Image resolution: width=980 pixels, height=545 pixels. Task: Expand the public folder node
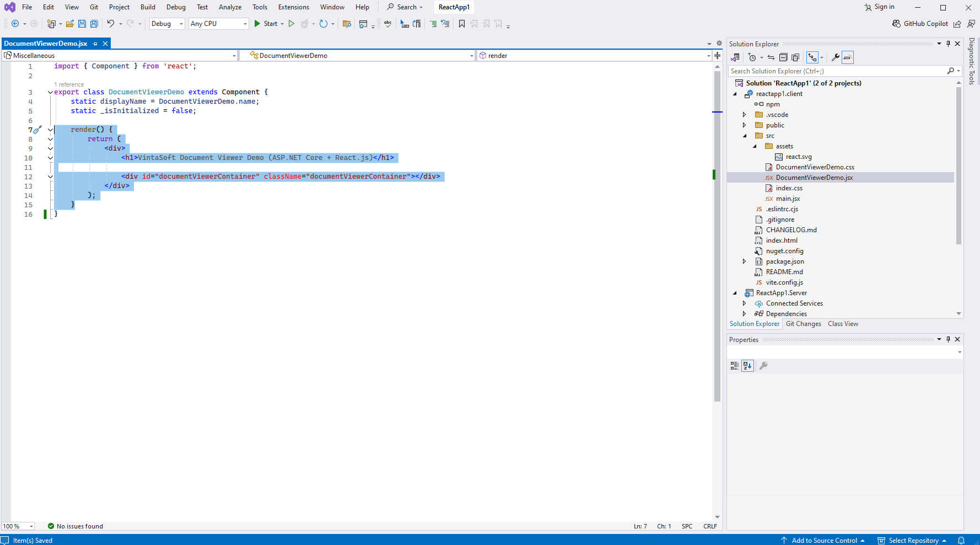tap(745, 125)
